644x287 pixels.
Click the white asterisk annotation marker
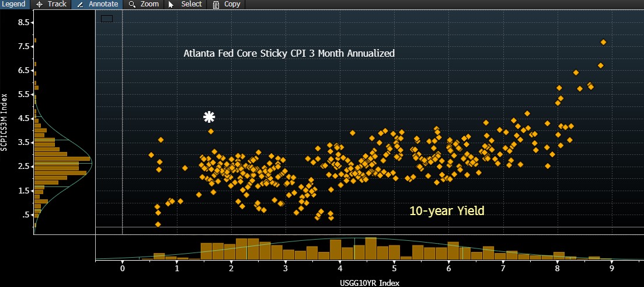click(209, 117)
